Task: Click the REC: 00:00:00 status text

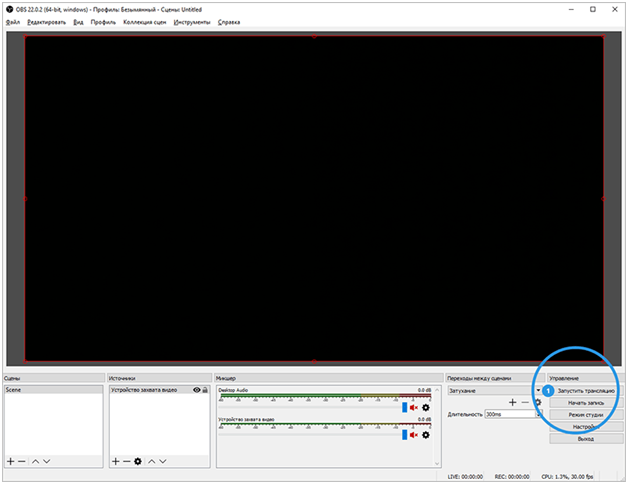Action: click(512, 477)
